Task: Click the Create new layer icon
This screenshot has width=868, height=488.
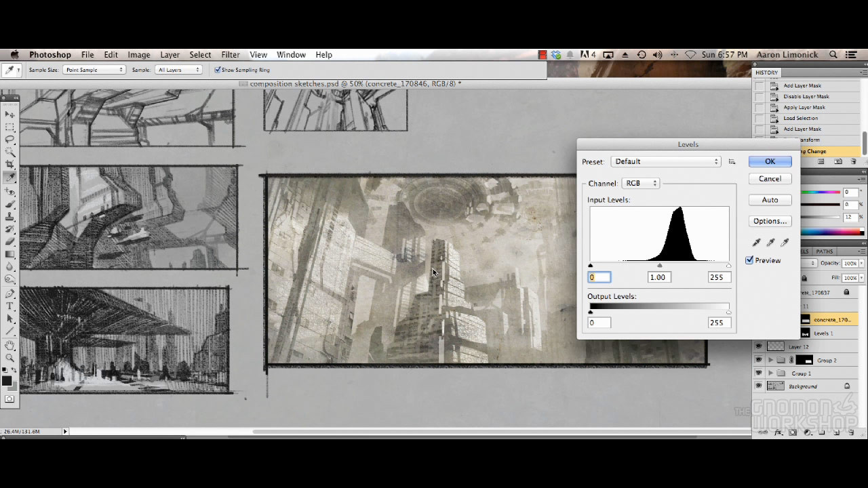Action: tap(835, 432)
